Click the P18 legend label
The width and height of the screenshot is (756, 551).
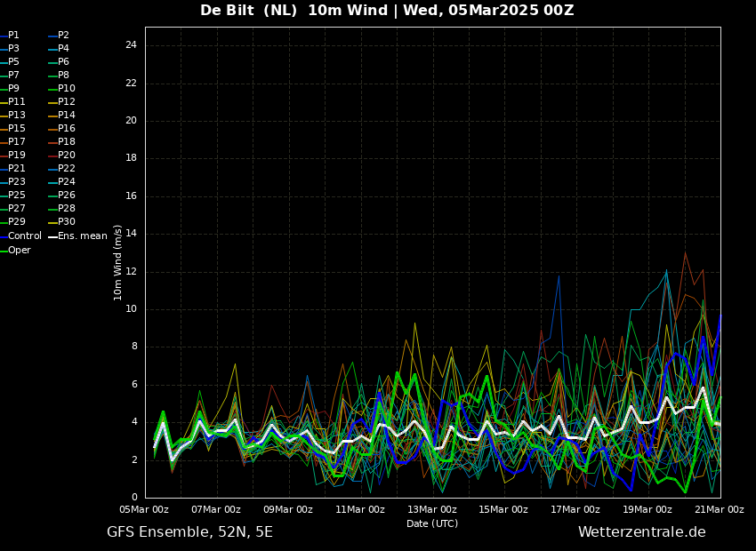pyautogui.click(x=67, y=142)
